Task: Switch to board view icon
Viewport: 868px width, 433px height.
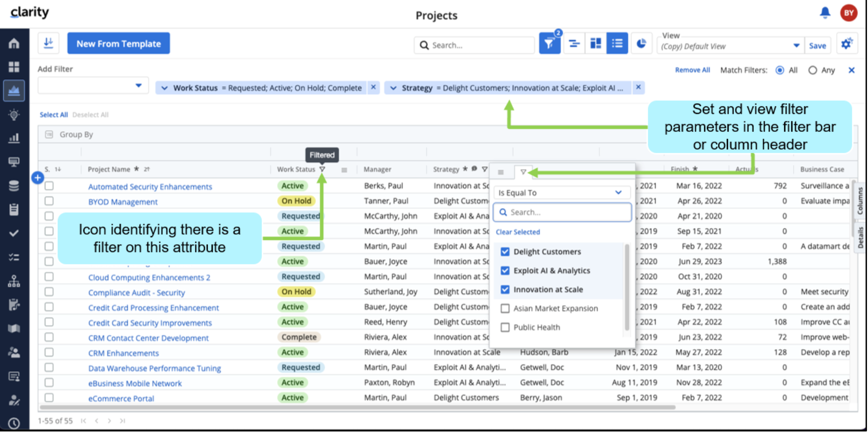Action: click(596, 44)
